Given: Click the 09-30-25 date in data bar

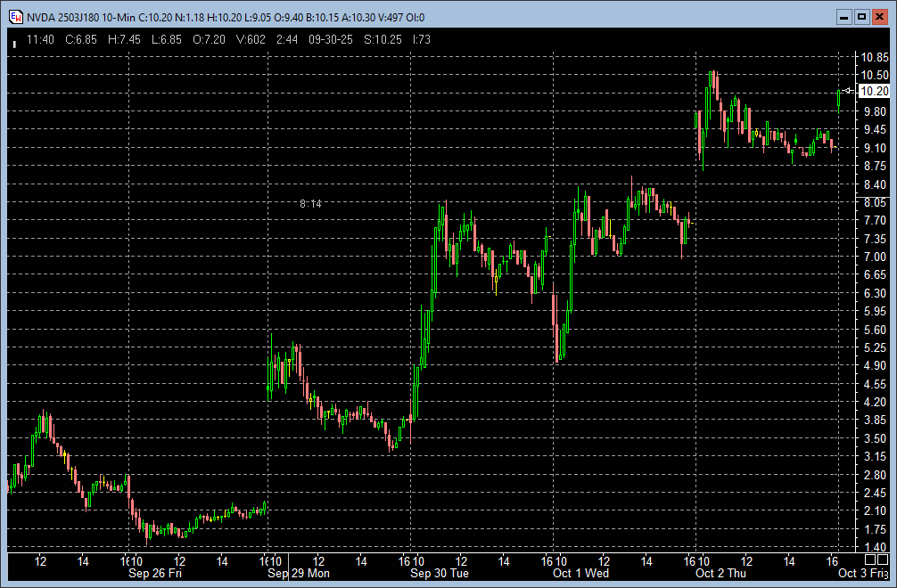Looking at the screenshot, I should [x=328, y=40].
